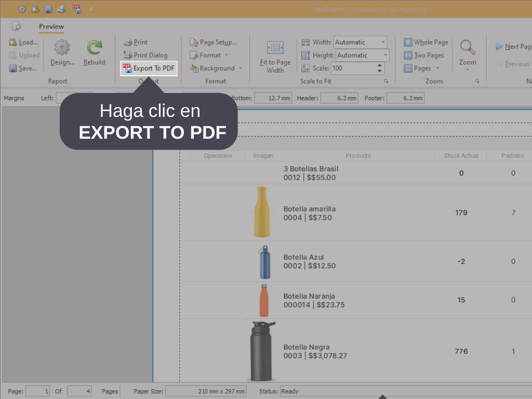Expand the Format dropdown menu
Screen dimensions: 532x399
pyautogui.click(x=227, y=55)
